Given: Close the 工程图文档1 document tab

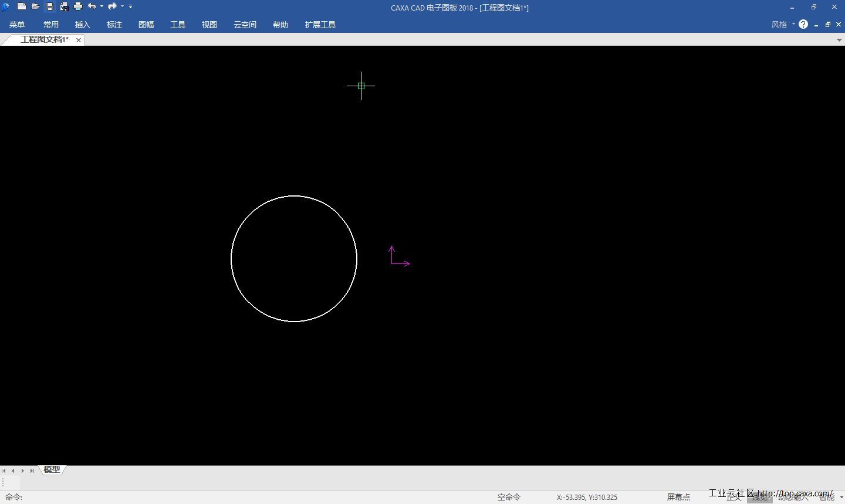Looking at the screenshot, I should (79, 40).
